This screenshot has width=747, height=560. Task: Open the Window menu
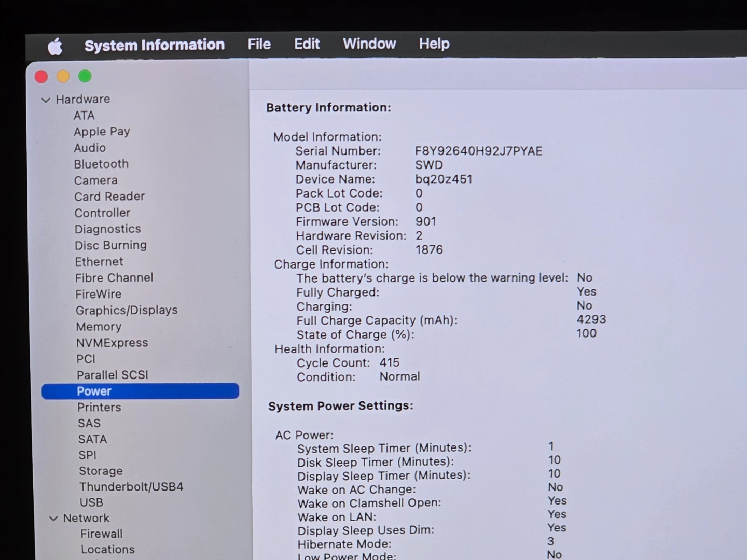pyautogui.click(x=369, y=44)
